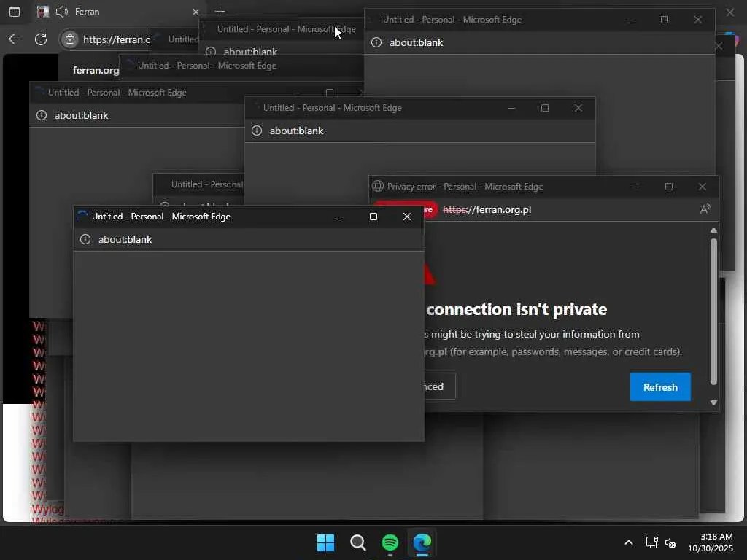Click the Microsoft Edge taskbar icon
The height and width of the screenshot is (560, 747).
click(422, 542)
